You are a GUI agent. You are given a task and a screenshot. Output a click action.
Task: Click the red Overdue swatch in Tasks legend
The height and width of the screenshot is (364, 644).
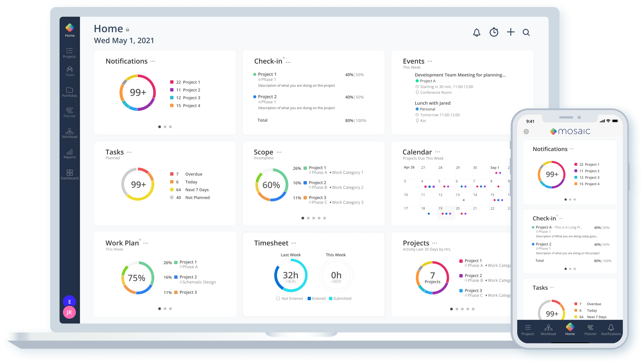tap(172, 174)
